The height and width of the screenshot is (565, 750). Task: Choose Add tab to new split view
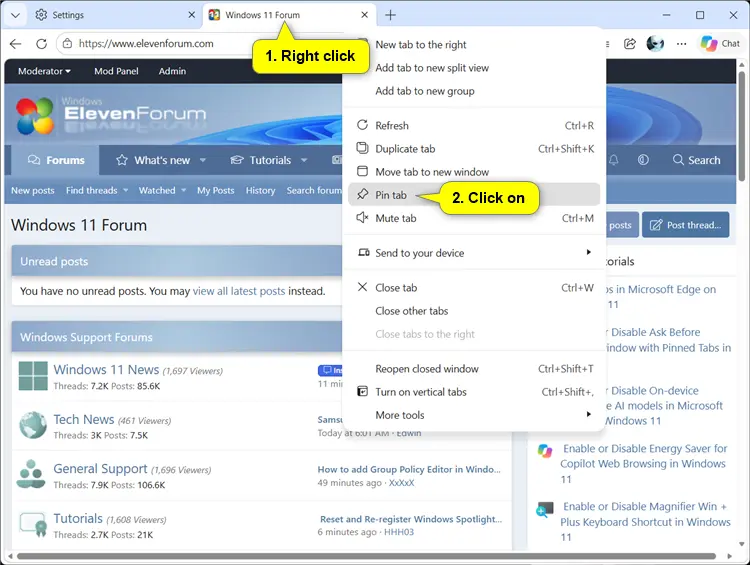click(474, 68)
